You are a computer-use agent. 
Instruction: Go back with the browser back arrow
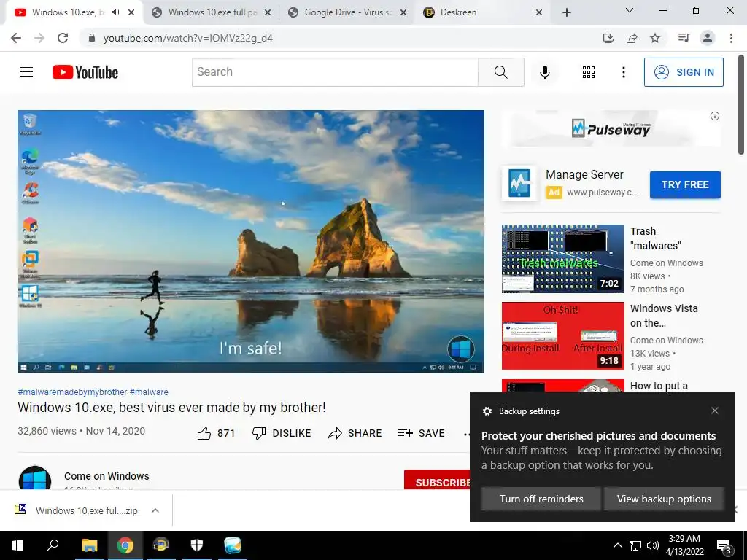coord(16,38)
